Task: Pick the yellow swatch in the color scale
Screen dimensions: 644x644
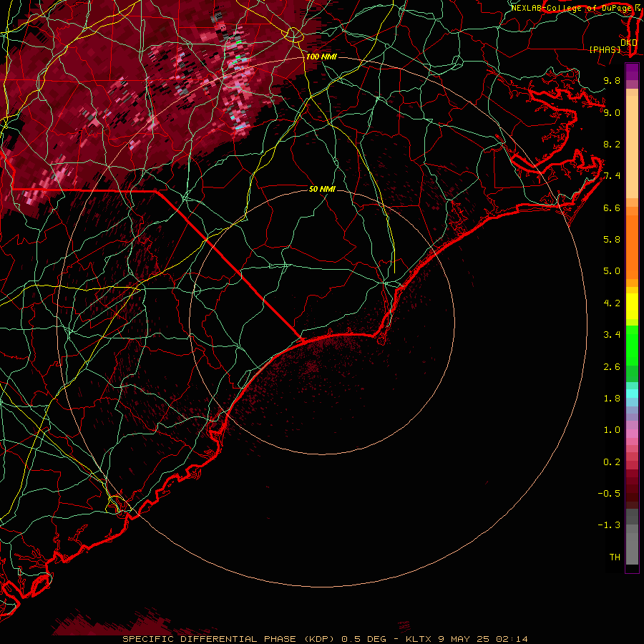Action: (632, 306)
